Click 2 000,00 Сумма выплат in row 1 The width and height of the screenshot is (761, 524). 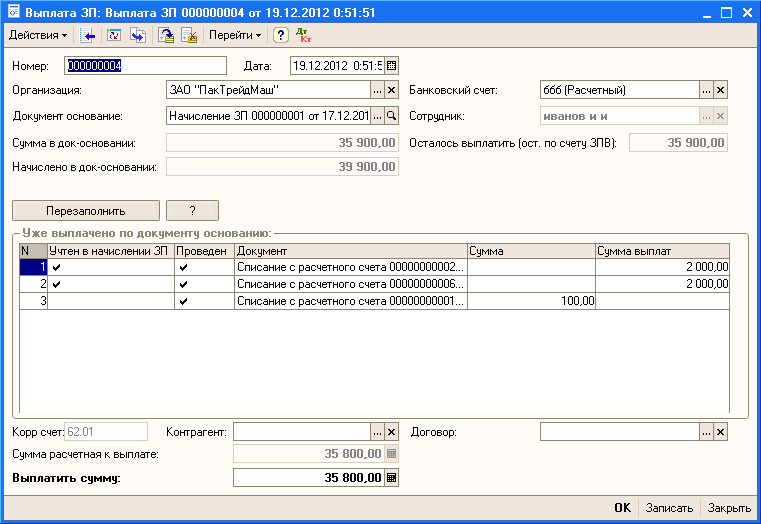[x=662, y=267]
